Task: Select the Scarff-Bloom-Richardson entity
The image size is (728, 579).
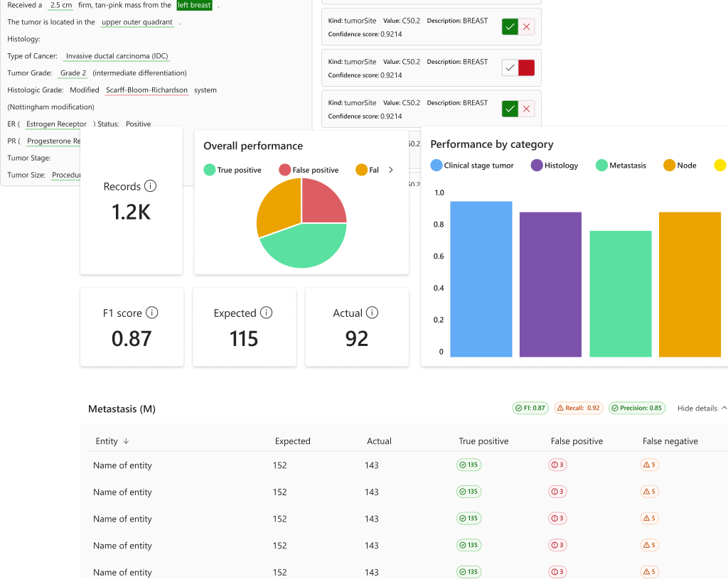Action: pyautogui.click(x=146, y=90)
